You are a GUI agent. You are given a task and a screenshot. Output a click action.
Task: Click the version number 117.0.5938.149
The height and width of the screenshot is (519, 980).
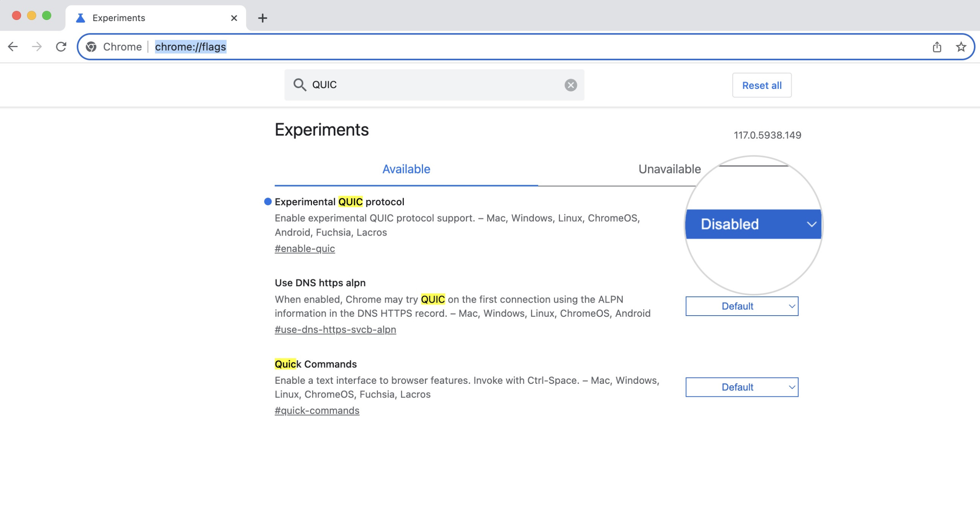767,135
